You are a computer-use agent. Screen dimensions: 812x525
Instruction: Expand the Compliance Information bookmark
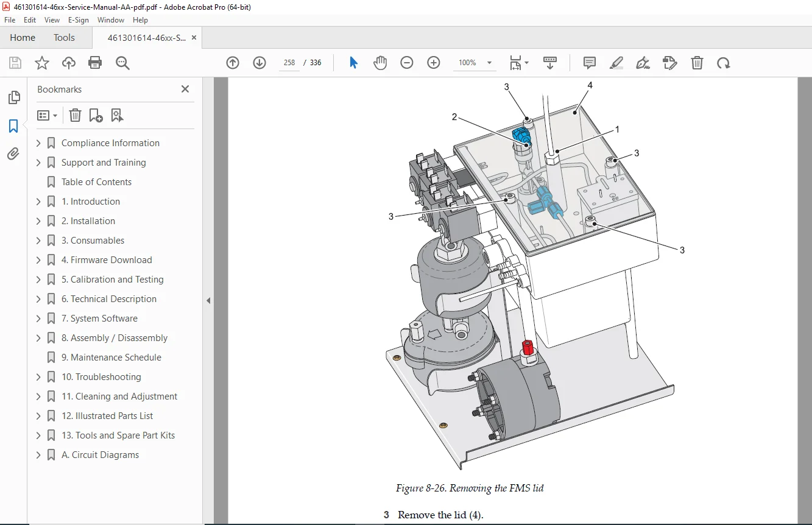(38, 143)
